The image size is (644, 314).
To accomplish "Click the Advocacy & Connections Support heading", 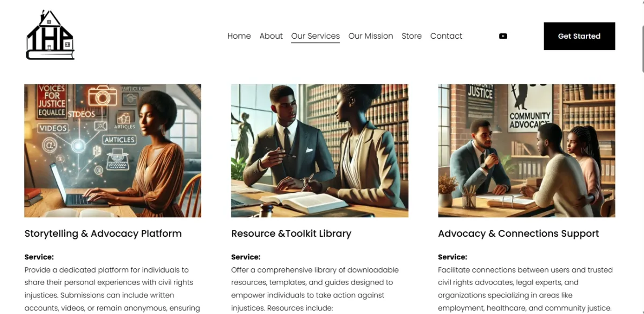I will pos(518,233).
